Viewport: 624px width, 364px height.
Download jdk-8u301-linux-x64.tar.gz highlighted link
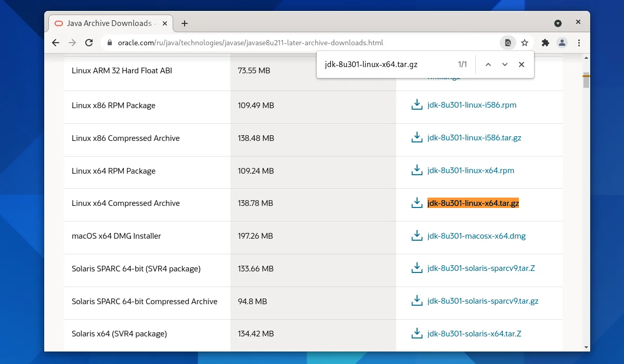(473, 203)
